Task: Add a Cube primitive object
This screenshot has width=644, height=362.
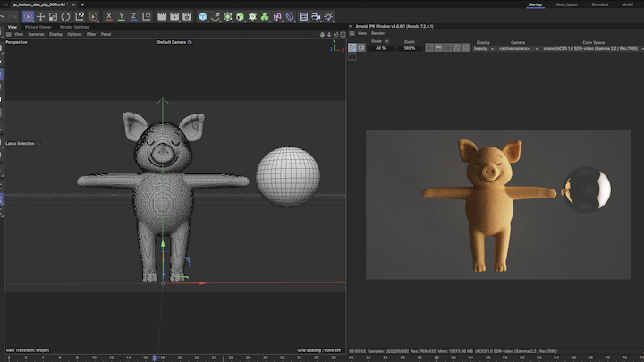Action: pyautogui.click(x=203, y=16)
